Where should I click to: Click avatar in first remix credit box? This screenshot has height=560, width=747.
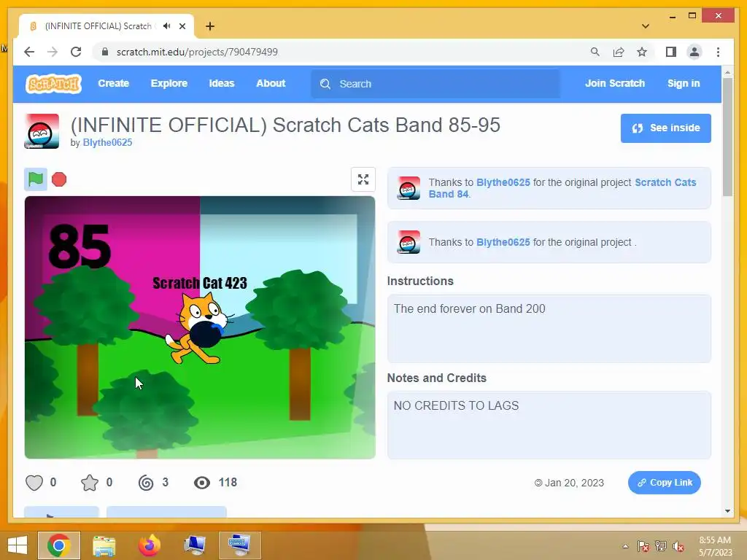409,188
